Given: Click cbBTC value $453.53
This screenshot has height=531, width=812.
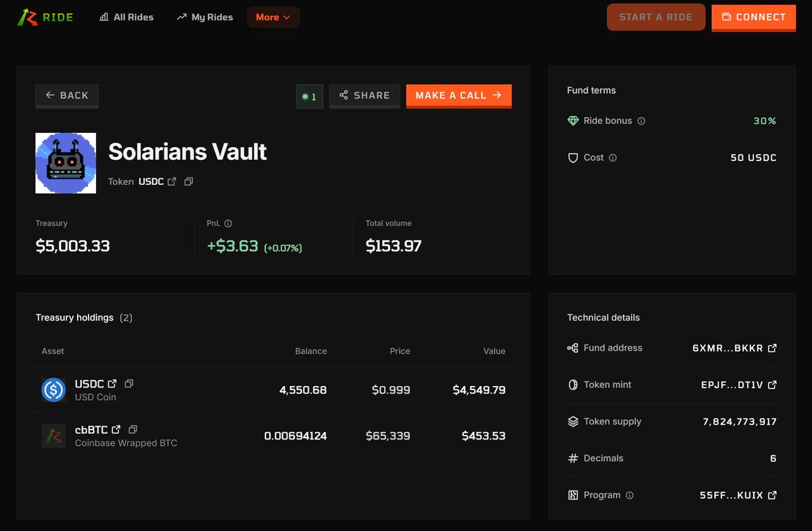Looking at the screenshot, I should coord(483,436).
